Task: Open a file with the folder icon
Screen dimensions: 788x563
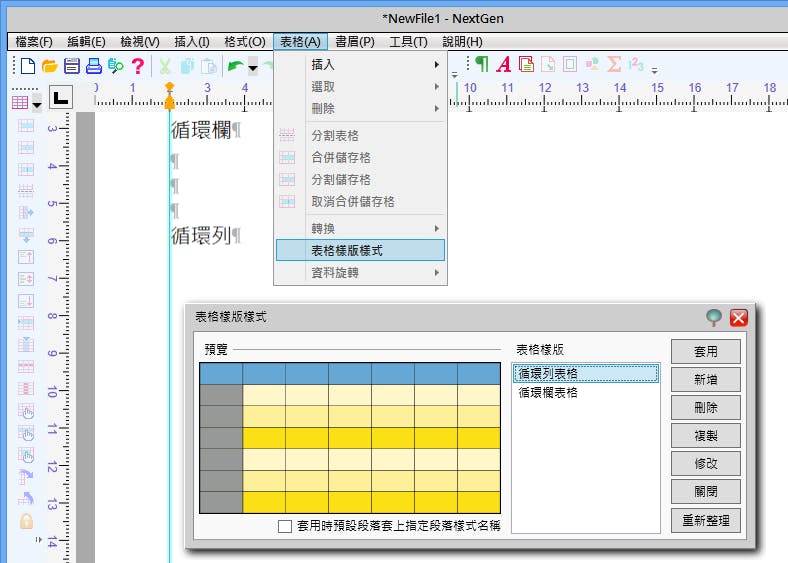Action: point(50,66)
